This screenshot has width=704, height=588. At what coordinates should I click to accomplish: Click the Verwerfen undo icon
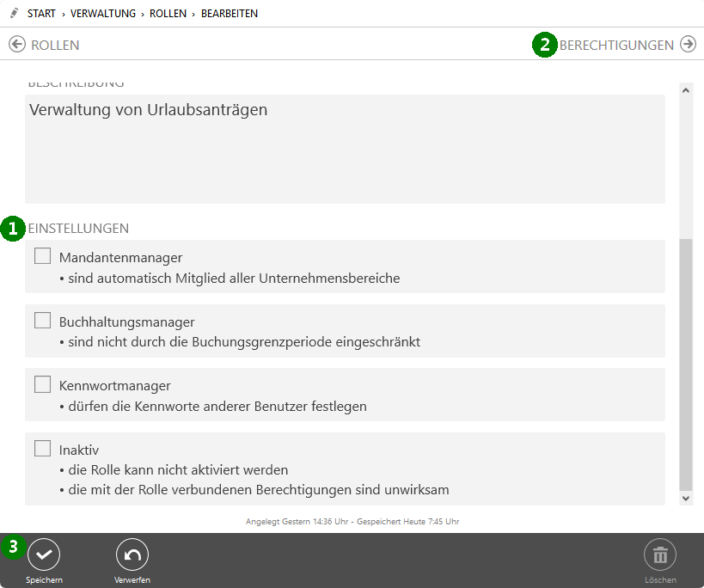click(132, 555)
